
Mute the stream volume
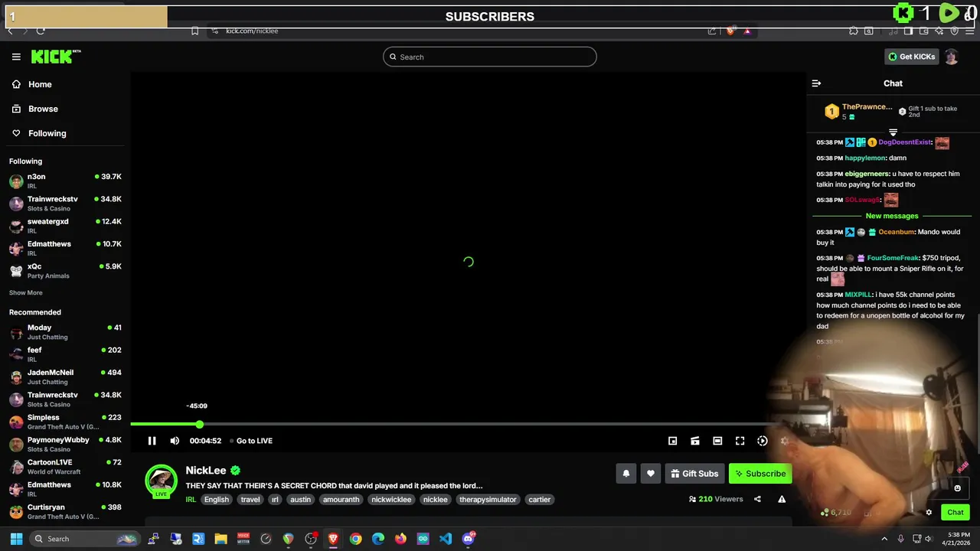tap(175, 441)
